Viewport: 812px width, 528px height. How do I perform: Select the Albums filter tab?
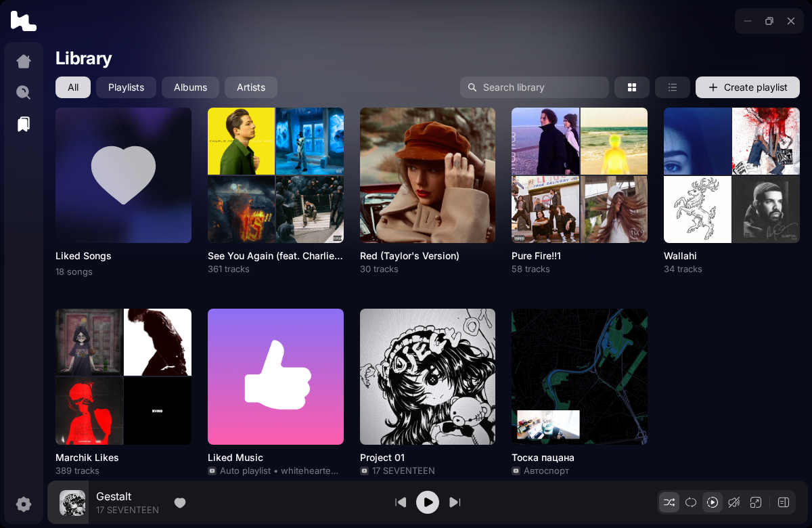tap(190, 87)
